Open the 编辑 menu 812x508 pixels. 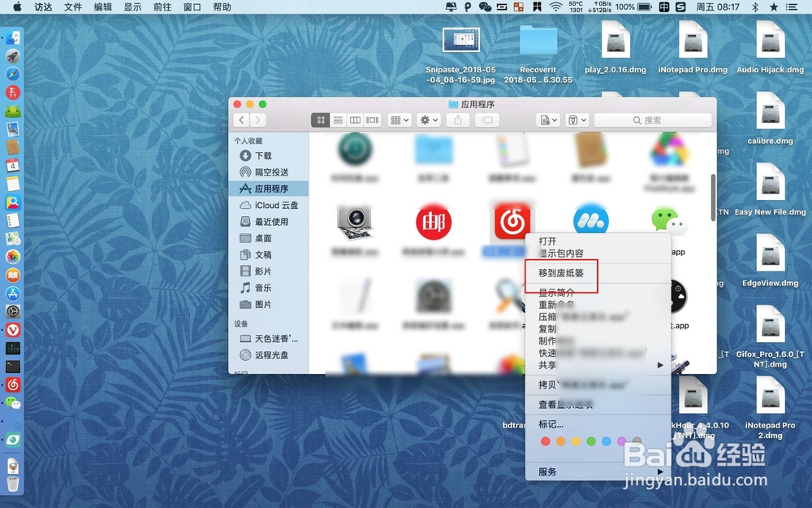click(103, 7)
